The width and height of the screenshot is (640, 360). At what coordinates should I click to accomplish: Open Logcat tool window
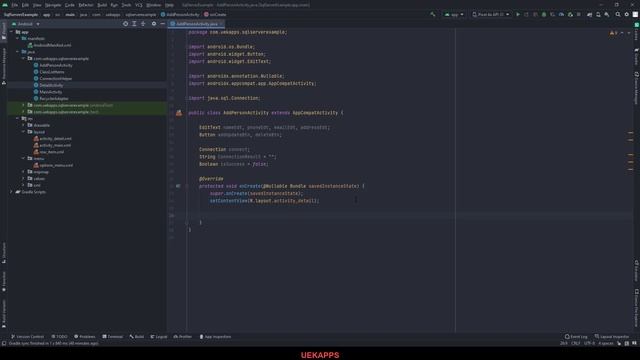[x=159, y=337]
